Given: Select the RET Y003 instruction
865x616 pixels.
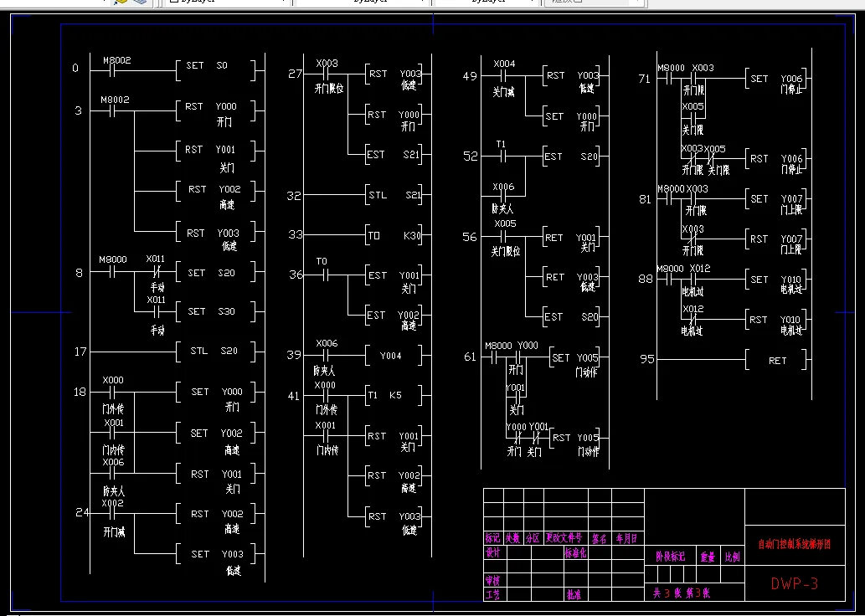Looking at the screenshot, I should tap(572, 277).
